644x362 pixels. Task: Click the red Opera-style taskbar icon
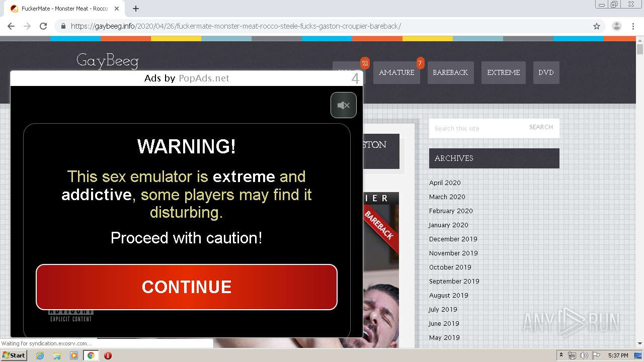click(108, 355)
